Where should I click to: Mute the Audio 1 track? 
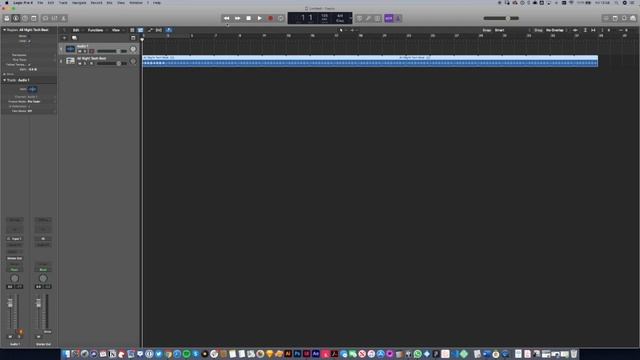[80, 51]
